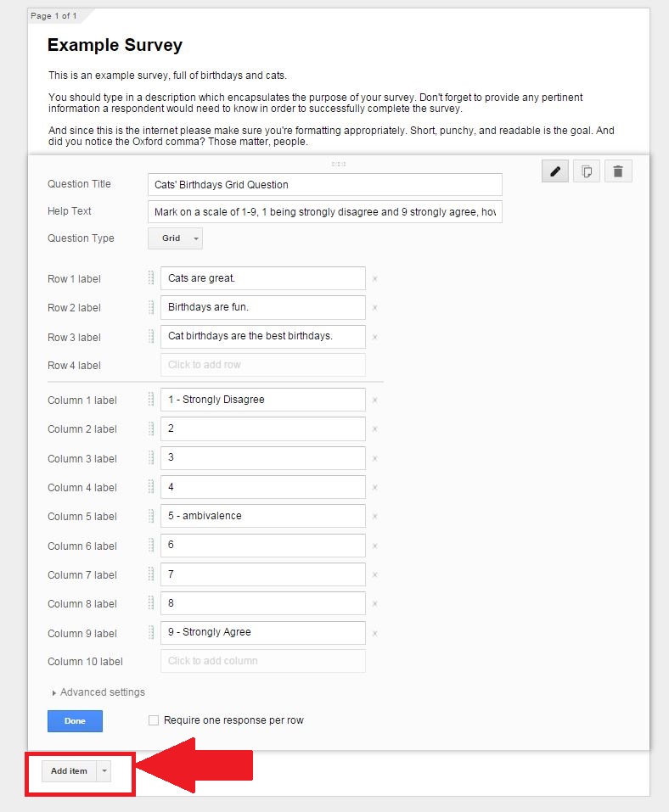Delete the '5 - ambivalence' column with its x
This screenshot has height=812, width=669.
(x=376, y=516)
